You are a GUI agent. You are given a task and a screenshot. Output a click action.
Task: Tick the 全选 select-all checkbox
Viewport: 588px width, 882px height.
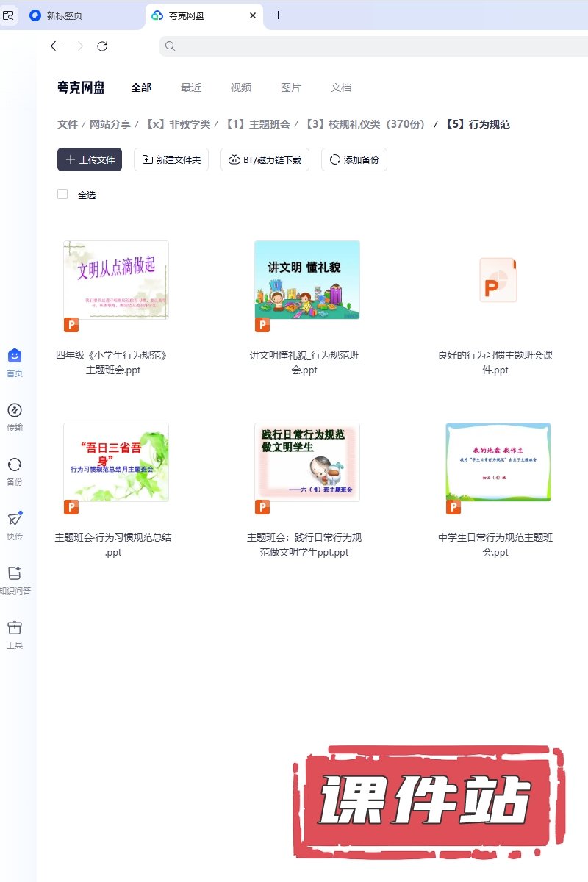point(62,195)
